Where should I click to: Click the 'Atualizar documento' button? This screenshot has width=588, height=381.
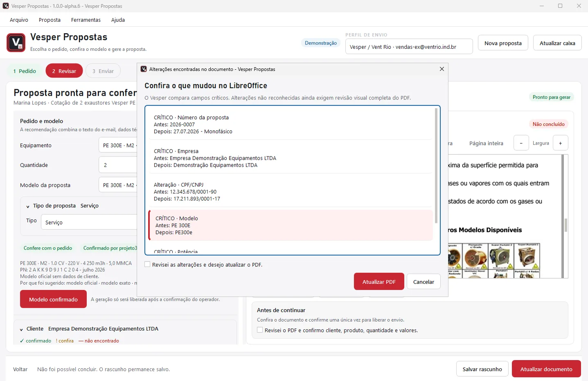[x=546, y=369]
